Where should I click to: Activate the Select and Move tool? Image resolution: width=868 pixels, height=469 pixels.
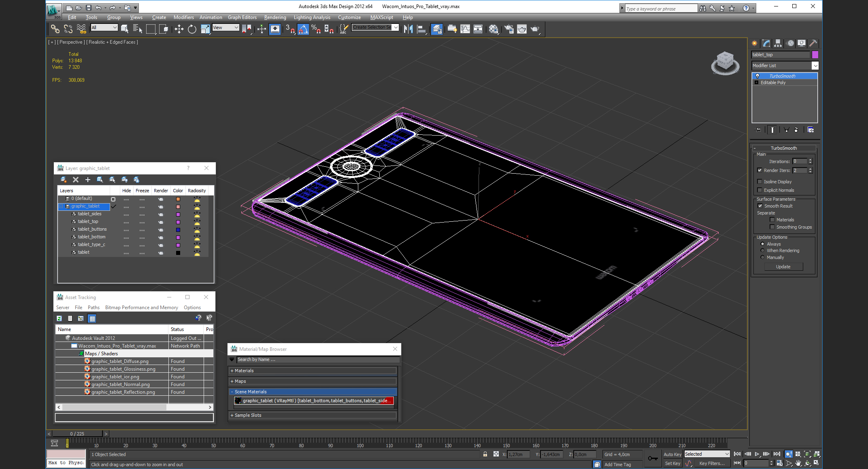tap(179, 29)
